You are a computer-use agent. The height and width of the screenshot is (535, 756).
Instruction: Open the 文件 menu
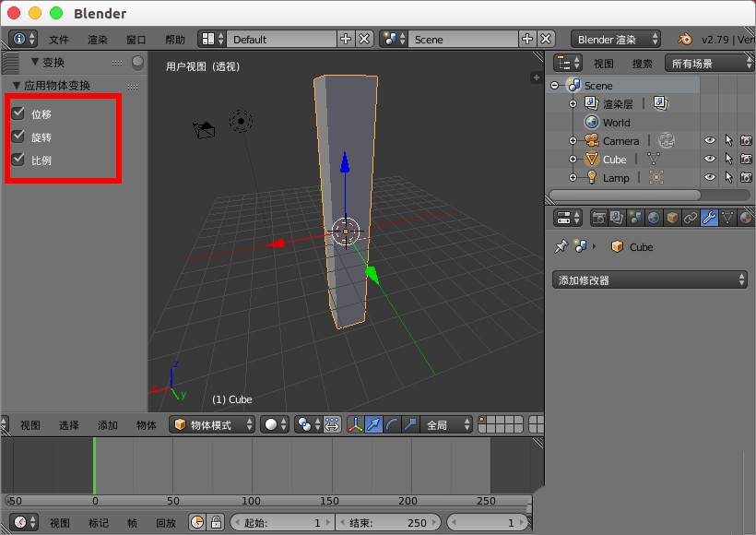[x=58, y=39]
